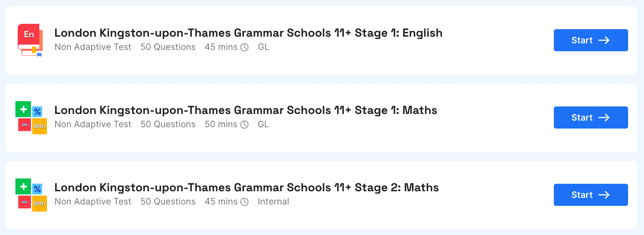This screenshot has width=644, height=235.
Task: Click the GL label under English test
Action: click(x=263, y=47)
